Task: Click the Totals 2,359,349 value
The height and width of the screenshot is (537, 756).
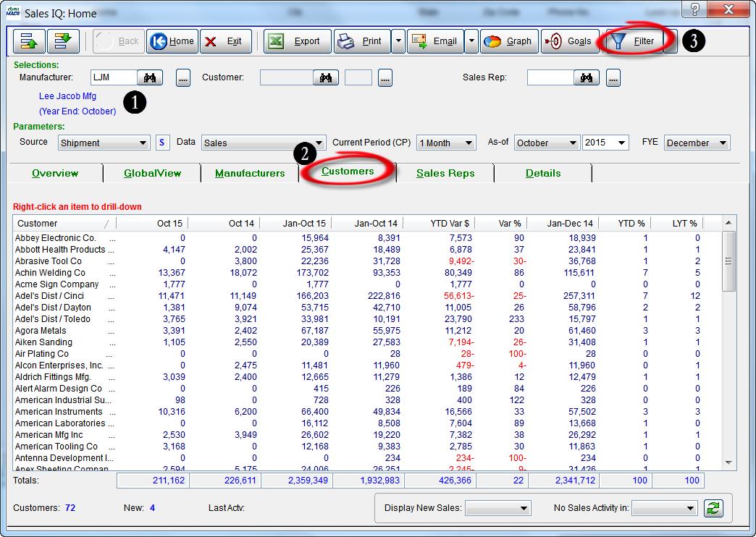Action: pyautogui.click(x=308, y=480)
